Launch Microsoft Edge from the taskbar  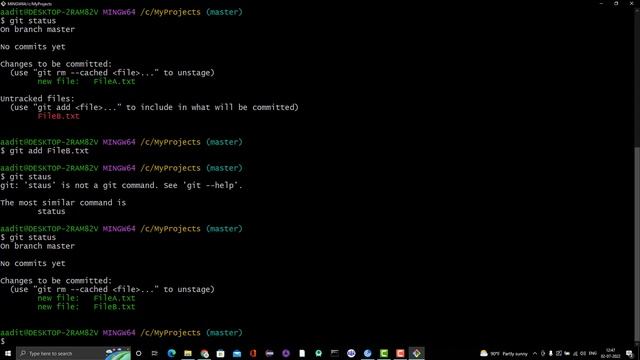[x=171, y=353]
